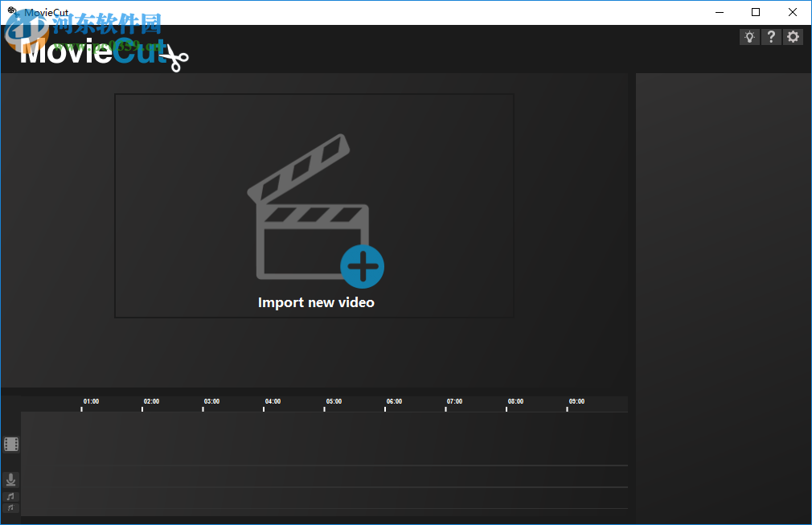Click the 01:00 timeline marker

[x=90, y=401]
